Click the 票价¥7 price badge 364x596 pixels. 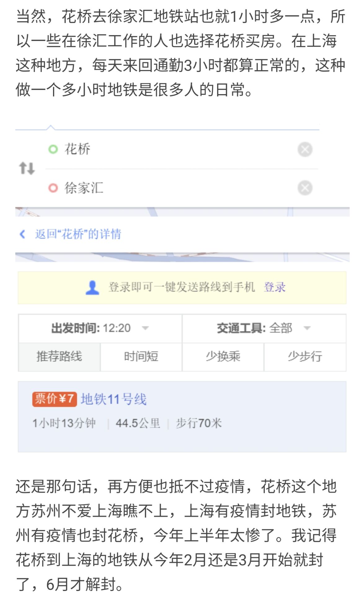(x=54, y=399)
